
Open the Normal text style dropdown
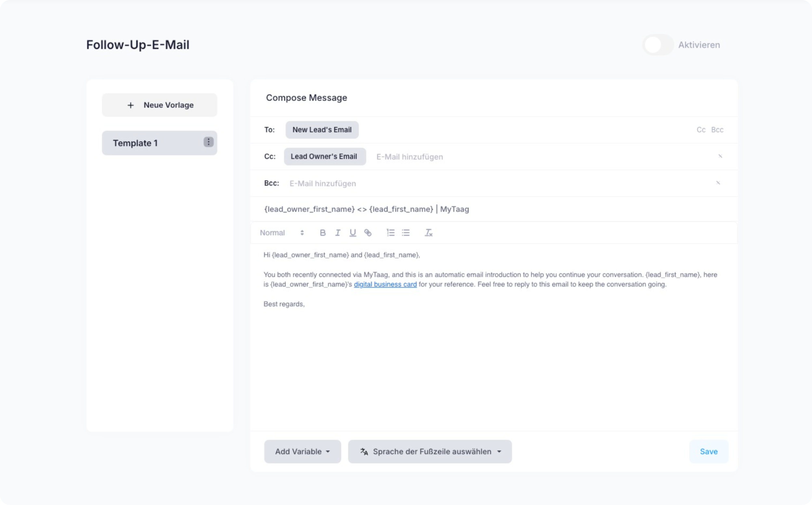point(282,233)
